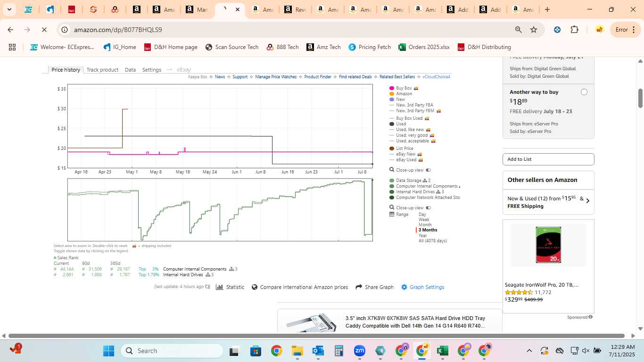Screen dimensions: 644x362
Task: Set chart range to Day
Action: point(422,214)
